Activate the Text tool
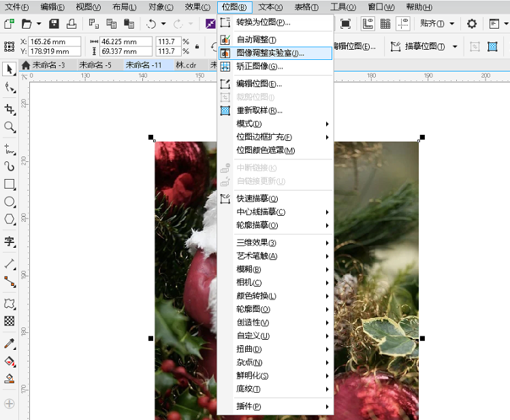The width and height of the screenshot is (510, 420). (10, 241)
